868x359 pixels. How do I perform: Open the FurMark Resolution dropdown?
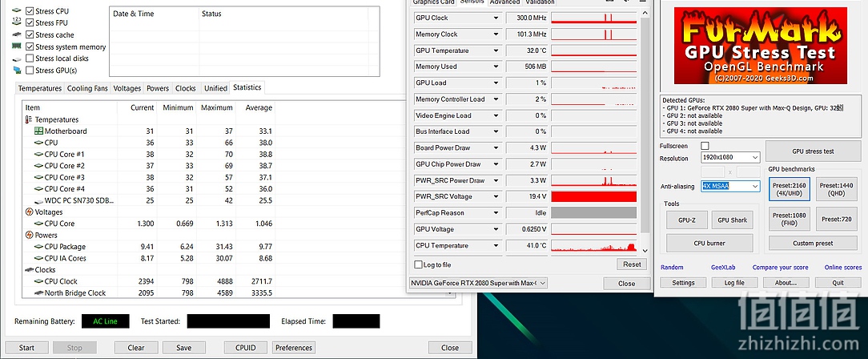click(x=731, y=157)
